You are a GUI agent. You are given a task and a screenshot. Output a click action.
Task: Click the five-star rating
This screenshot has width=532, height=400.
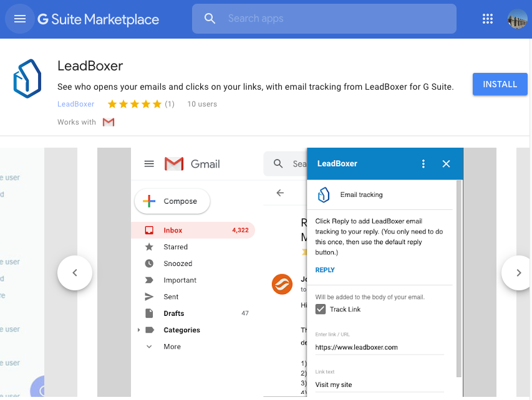point(134,104)
